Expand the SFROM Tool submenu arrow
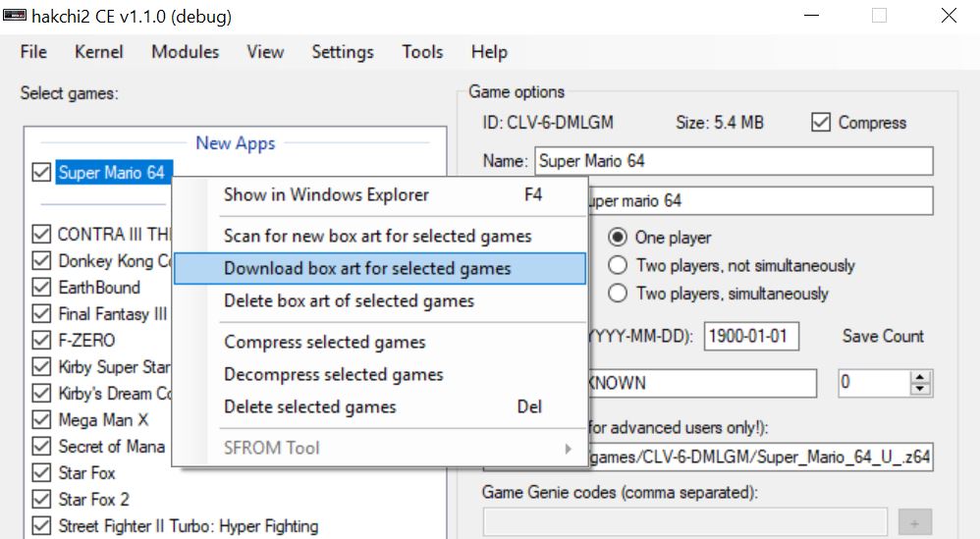Image resolution: width=980 pixels, height=539 pixels. pyautogui.click(x=568, y=449)
